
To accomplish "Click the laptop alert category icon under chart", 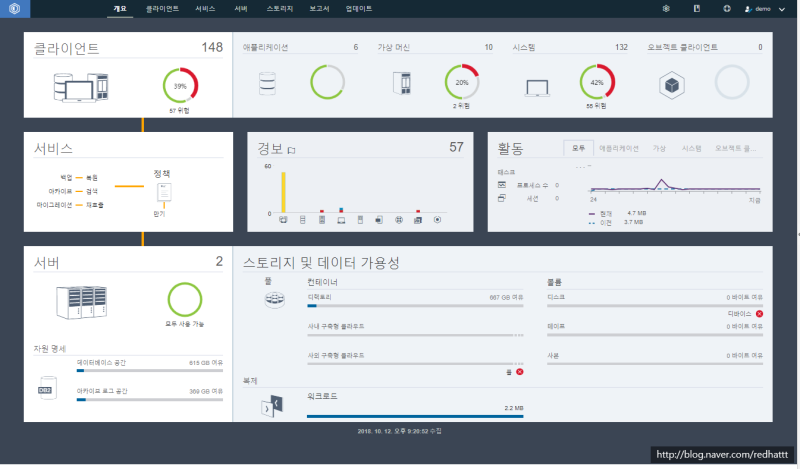I will click(341, 220).
